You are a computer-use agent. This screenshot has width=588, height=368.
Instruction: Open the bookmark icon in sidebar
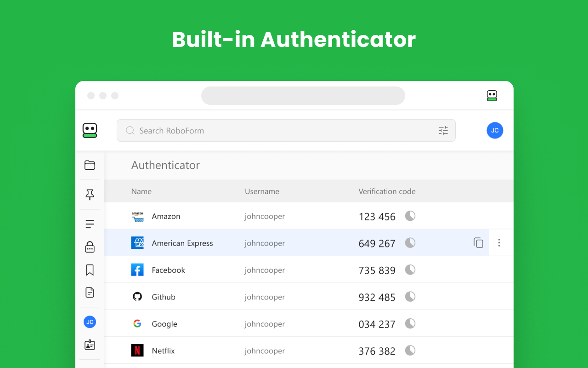click(90, 270)
